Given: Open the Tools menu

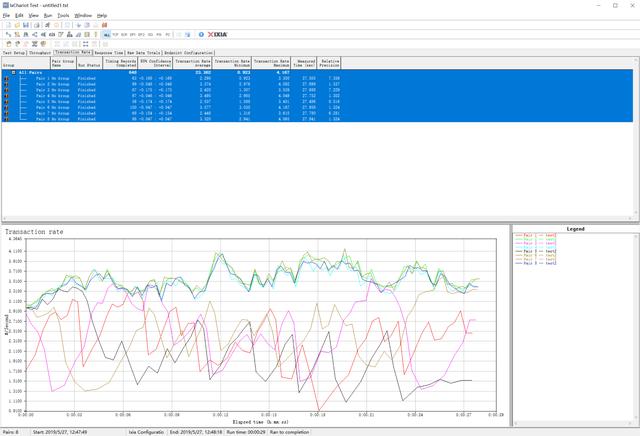Looking at the screenshot, I should tap(63, 16).
